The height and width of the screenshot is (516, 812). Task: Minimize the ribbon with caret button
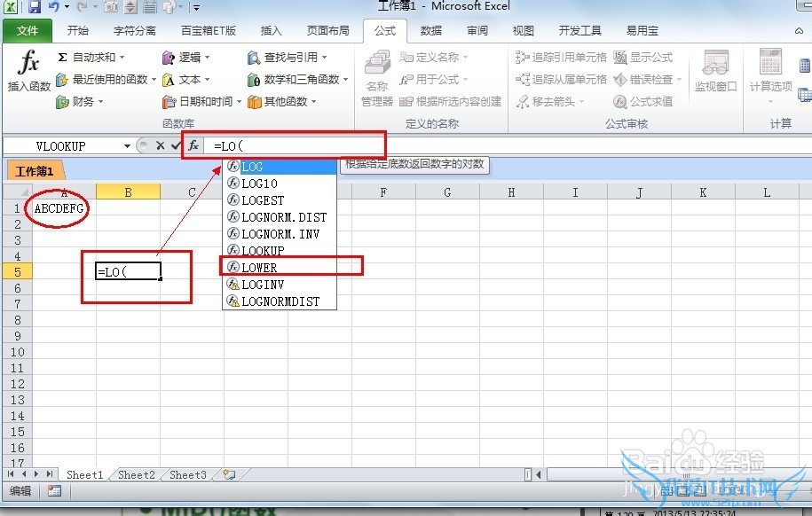[799, 31]
